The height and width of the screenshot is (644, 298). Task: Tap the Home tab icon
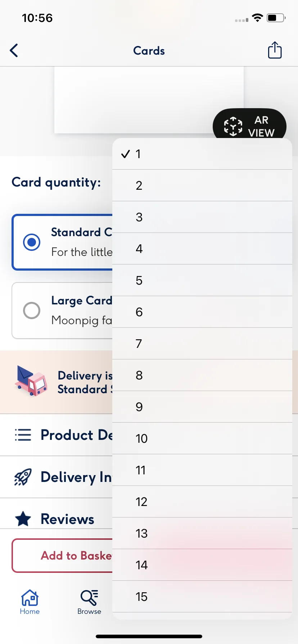point(30,598)
